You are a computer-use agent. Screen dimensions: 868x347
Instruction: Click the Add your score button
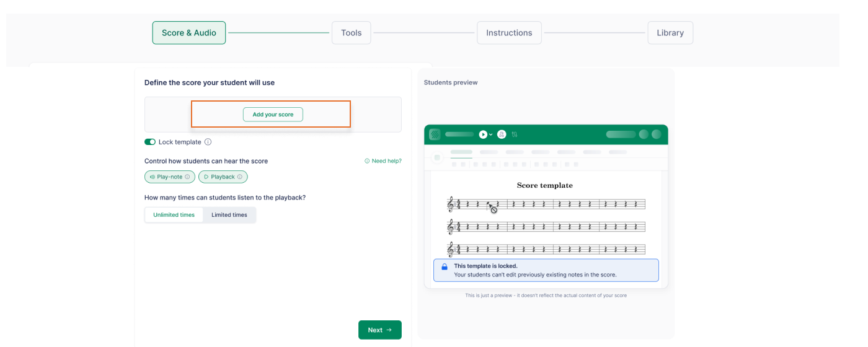pos(273,115)
